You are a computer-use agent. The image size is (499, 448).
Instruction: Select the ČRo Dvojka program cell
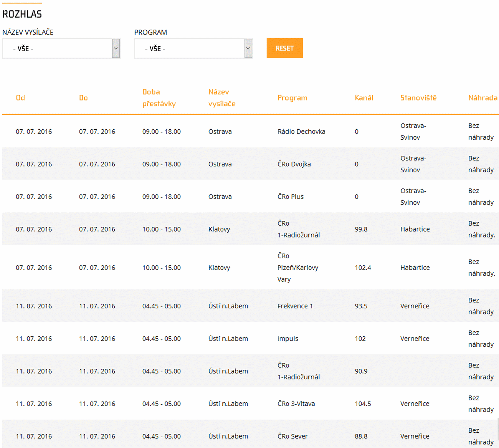(294, 164)
